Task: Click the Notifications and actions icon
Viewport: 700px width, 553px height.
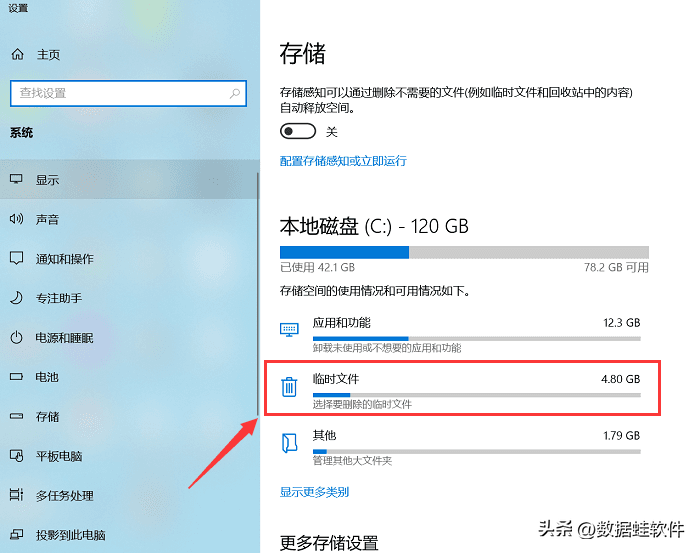Action: coord(16,258)
